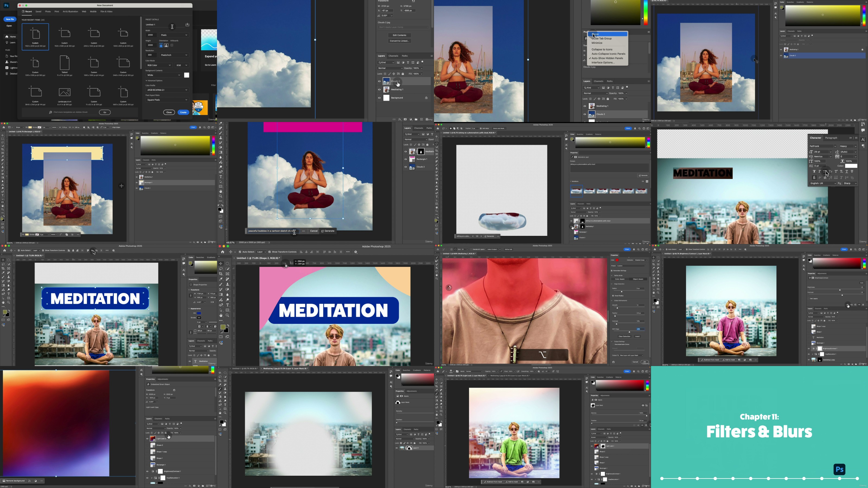
Task: Switch to the Saved tab in New Document
Action: click(x=39, y=11)
